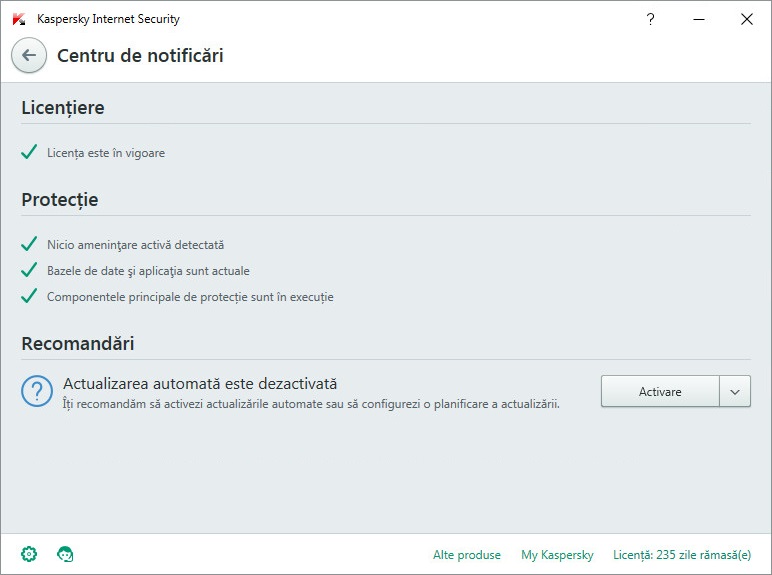Open the My Kaspersky link
This screenshot has height=575, width=772.
click(x=557, y=554)
